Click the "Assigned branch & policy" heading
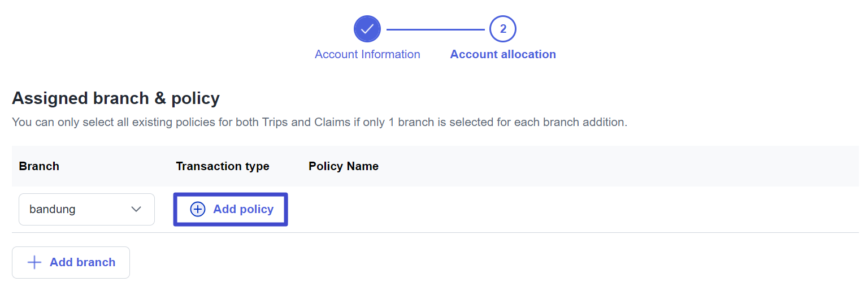 (116, 98)
